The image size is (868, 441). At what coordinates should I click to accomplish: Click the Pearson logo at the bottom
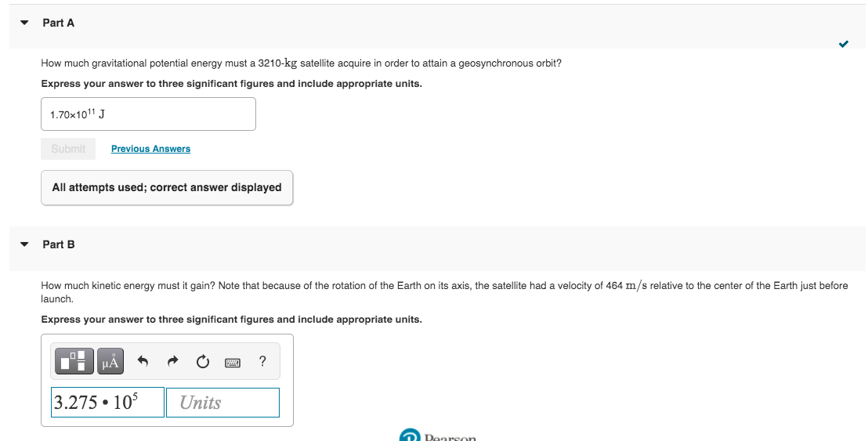pyautogui.click(x=437, y=435)
